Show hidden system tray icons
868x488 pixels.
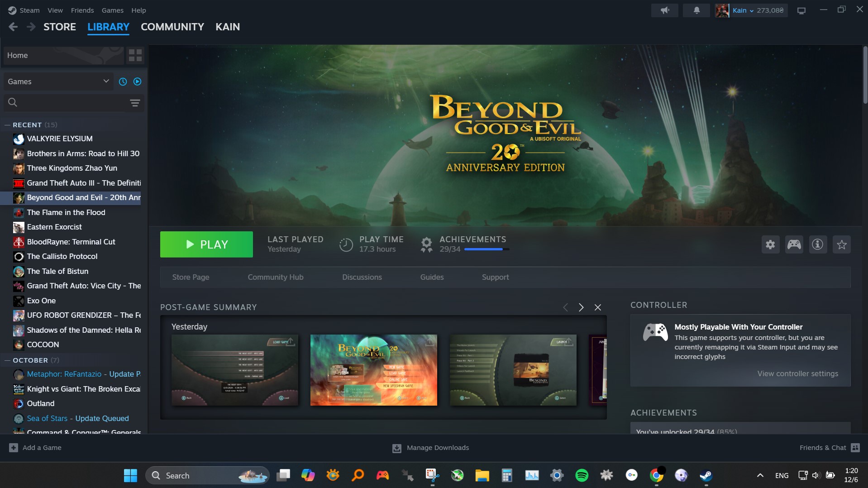click(x=760, y=475)
